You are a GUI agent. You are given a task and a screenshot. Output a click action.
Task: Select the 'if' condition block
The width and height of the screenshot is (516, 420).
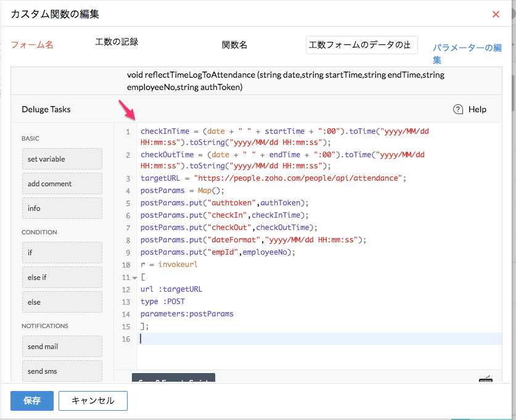62,252
